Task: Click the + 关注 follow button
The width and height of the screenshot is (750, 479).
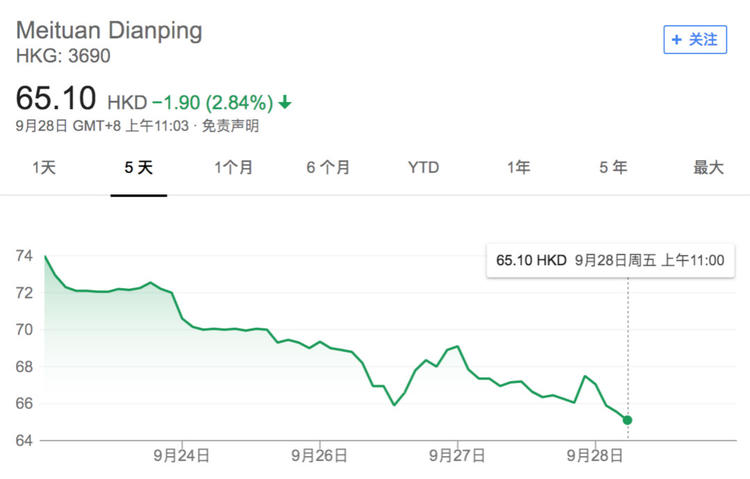Action: point(695,39)
